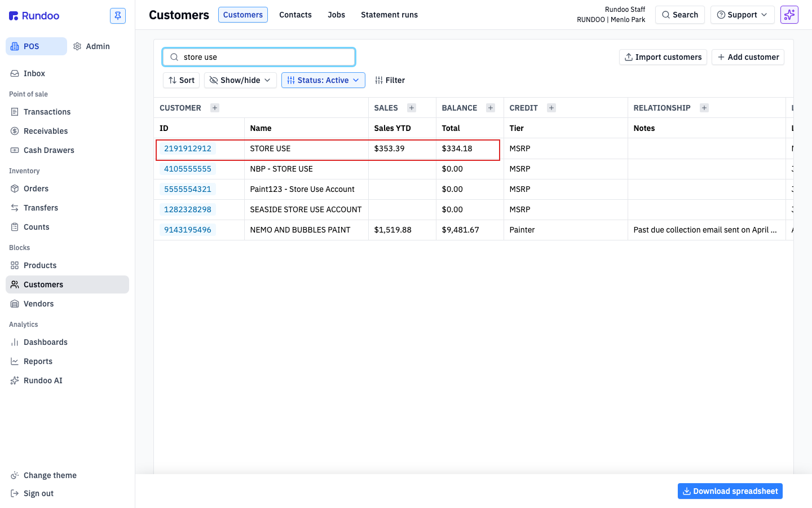Image resolution: width=812 pixels, height=508 pixels.
Task: Click the plus icon next to SALES header
Action: tap(412, 108)
